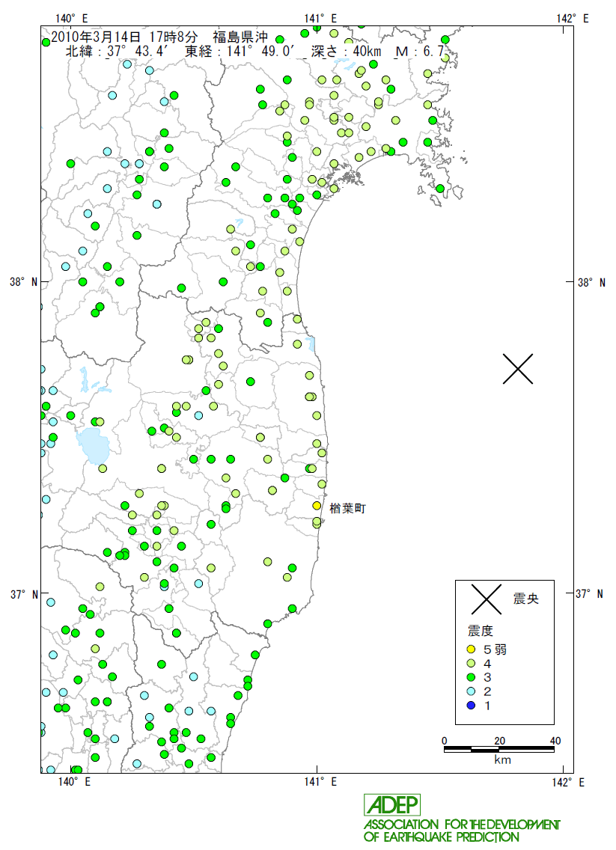Screen dimensions: 616x850
Task: Click the bottom "142° E" axis label
Action: point(568,782)
